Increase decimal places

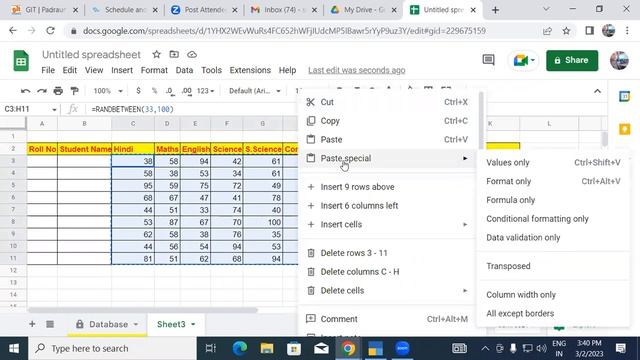[187, 91]
